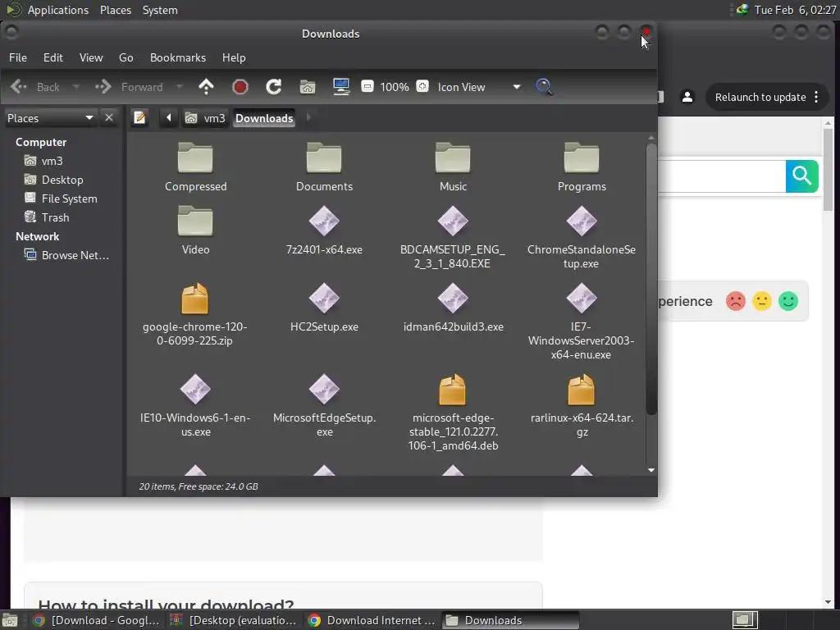Select the rarlinux-x64-624.tar.gz archive icon
Viewport: 840px width, 630px height.
582,390
